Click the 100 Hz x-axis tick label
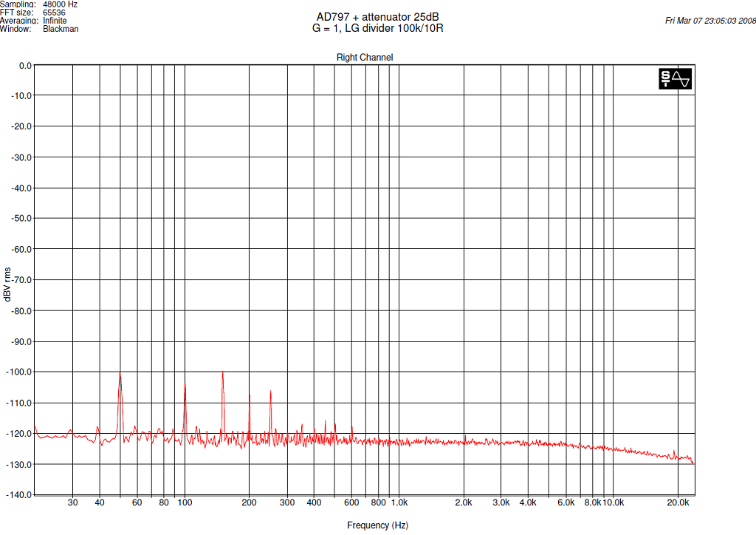Image resolution: width=756 pixels, height=535 pixels. [x=185, y=502]
